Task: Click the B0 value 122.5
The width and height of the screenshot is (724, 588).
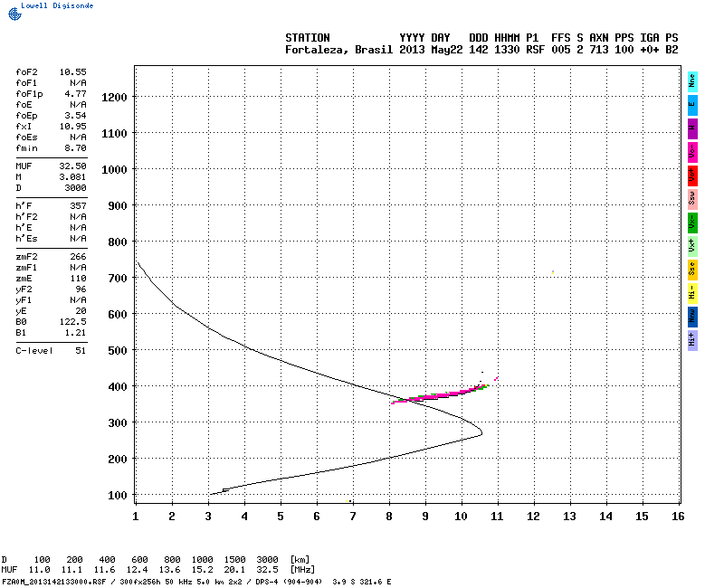Action: pos(72,322)
